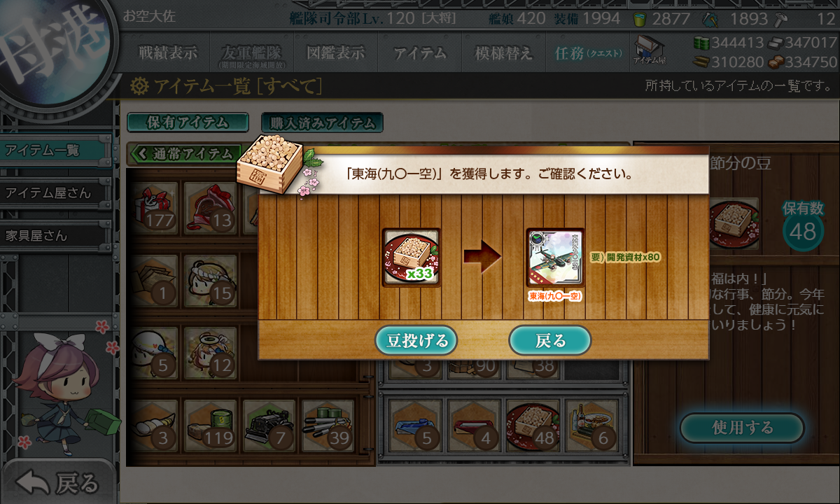This screenshot has height=504, width=840.
Task: Switch to 保有アイテム tab
Action: (x=188, y=122)
